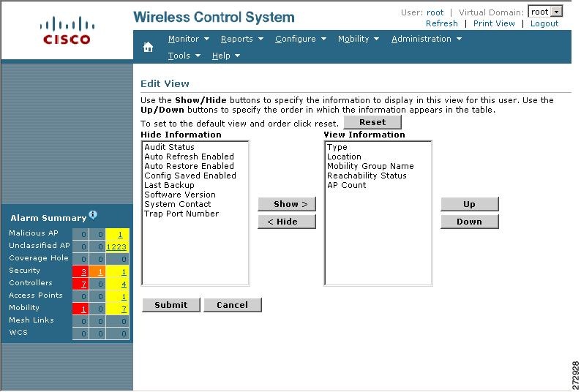
Task: Select Last Backup list item
Action: click(x=169, y=185)
